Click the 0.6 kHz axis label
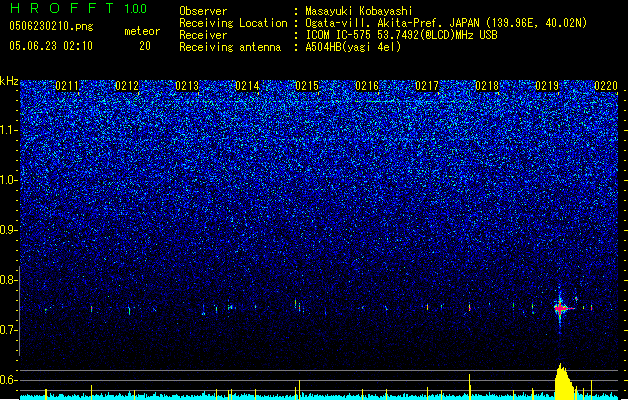This screenshot has width=629, height=400. (x=9, y=380)
